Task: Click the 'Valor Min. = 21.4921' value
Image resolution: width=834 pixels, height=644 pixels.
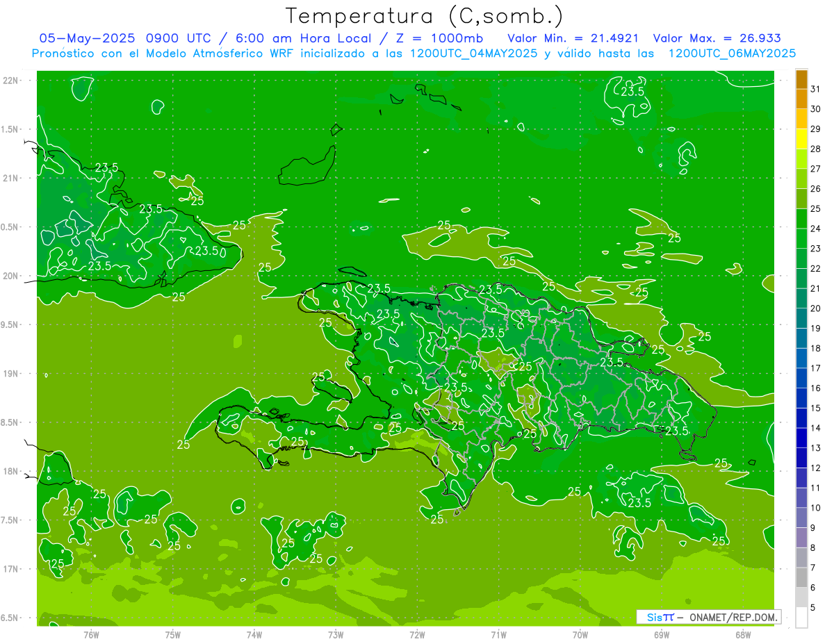Action: pos(573,38)
